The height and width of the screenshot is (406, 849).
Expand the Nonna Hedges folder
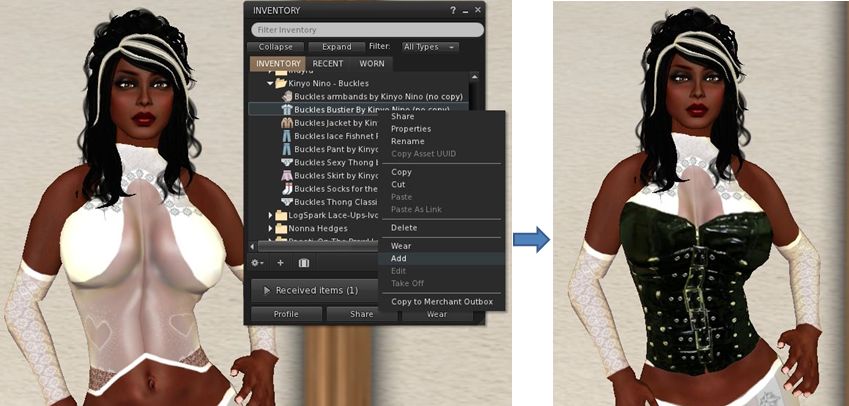(x=270, y=228)
